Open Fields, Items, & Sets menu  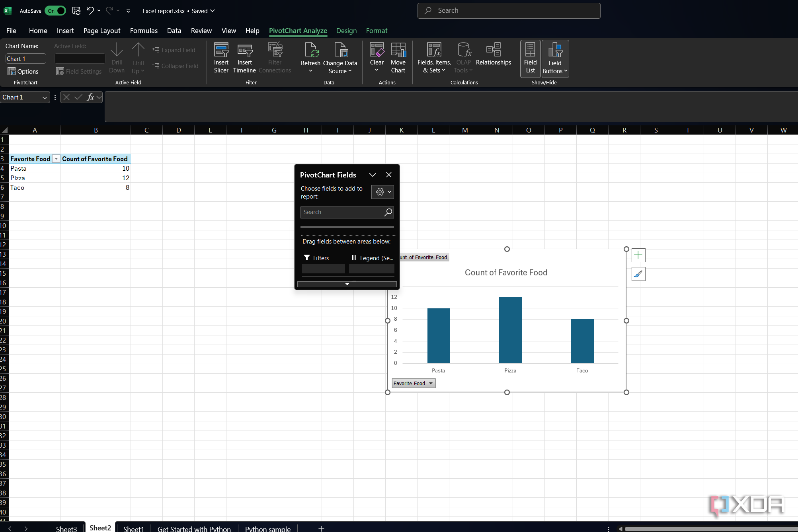point(434,58)
